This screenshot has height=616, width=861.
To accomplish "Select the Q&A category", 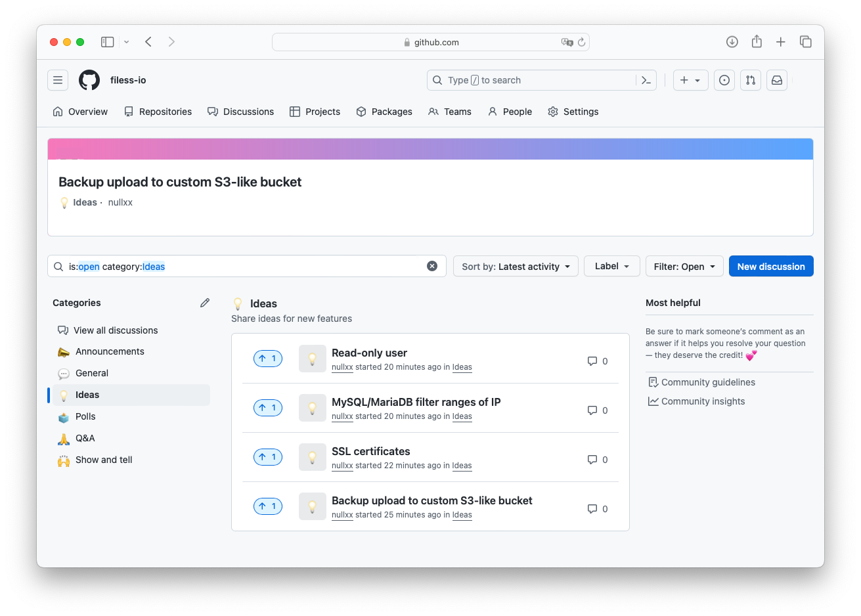I will (85, 438).
